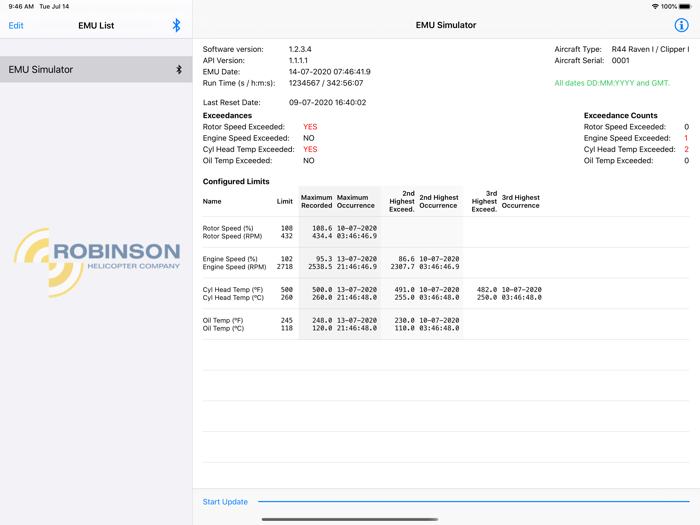This screenshot has height=525, width=700.
Task: Click Cyl Head Temp 2nd highest value 491.0
Action: pos(404,290)
